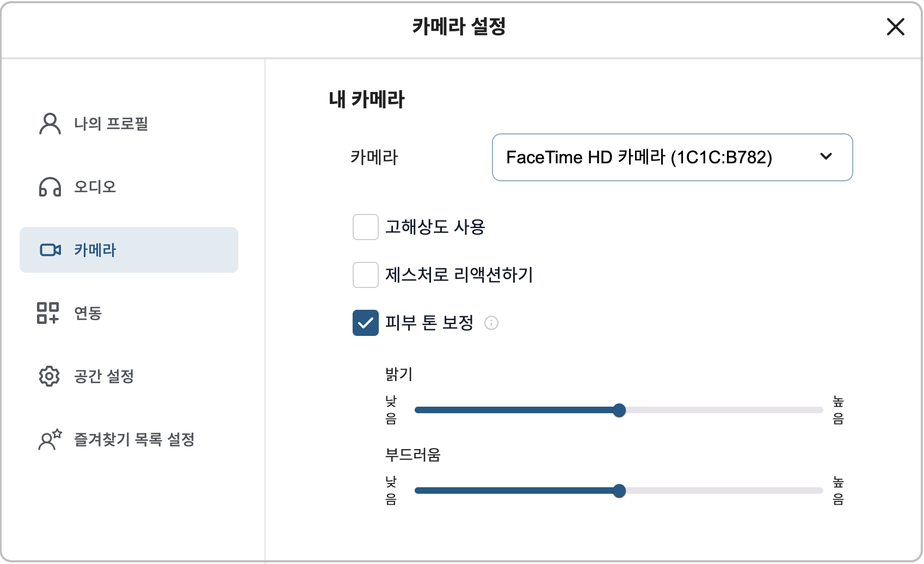Expand the camera device selection box

point(673,157)
